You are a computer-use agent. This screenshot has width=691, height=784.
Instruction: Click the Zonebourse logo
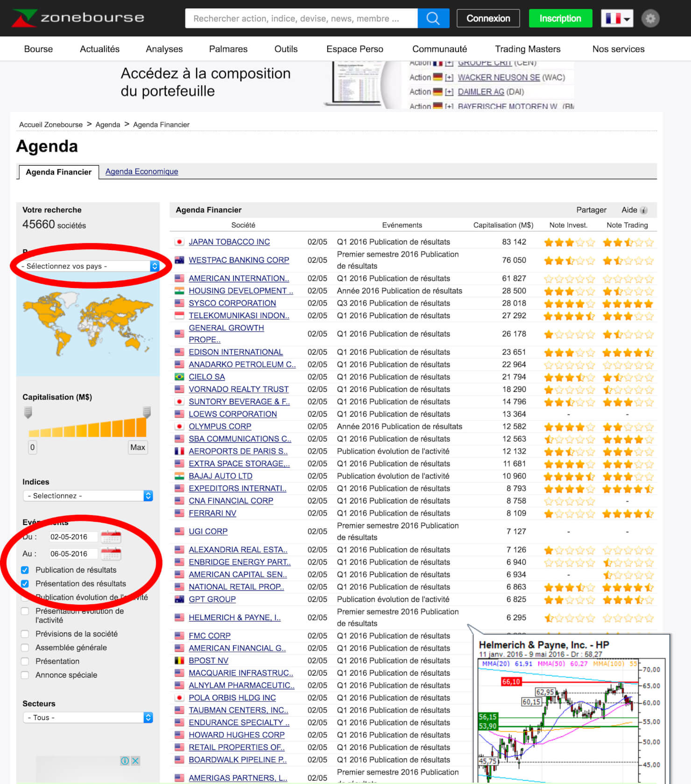78,18
